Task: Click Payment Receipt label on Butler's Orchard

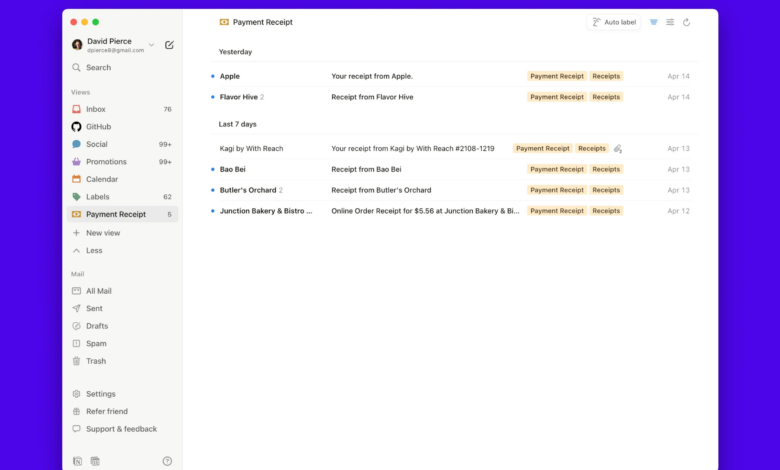Action: click(557, 190)
